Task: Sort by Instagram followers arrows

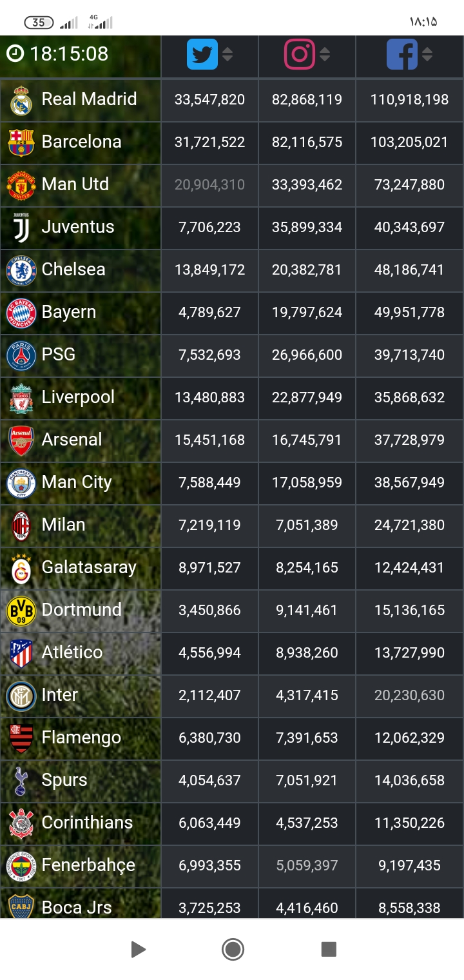Action: pos(325,54)
